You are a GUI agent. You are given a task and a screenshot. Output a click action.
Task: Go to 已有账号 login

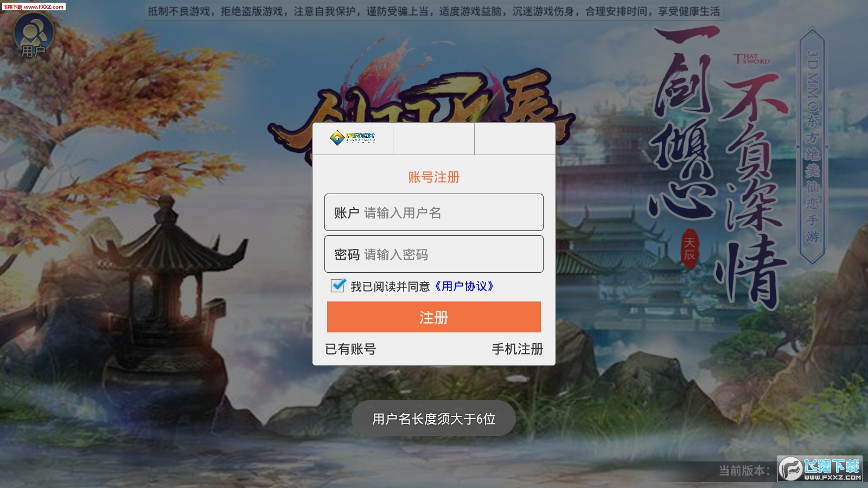[350, 349]
